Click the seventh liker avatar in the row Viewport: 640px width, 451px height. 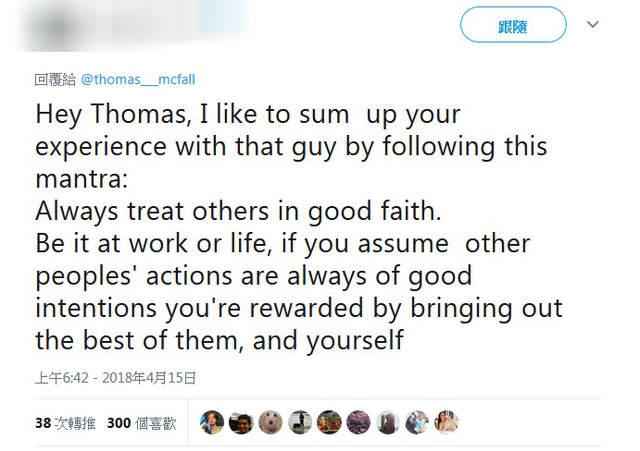pyautogui.click(x=388, y=423)
